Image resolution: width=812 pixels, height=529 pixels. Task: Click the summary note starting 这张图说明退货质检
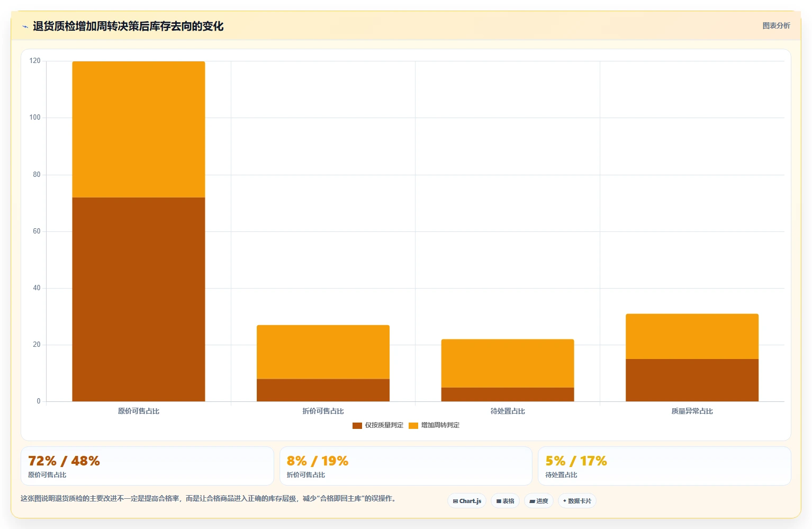point(209,499)
